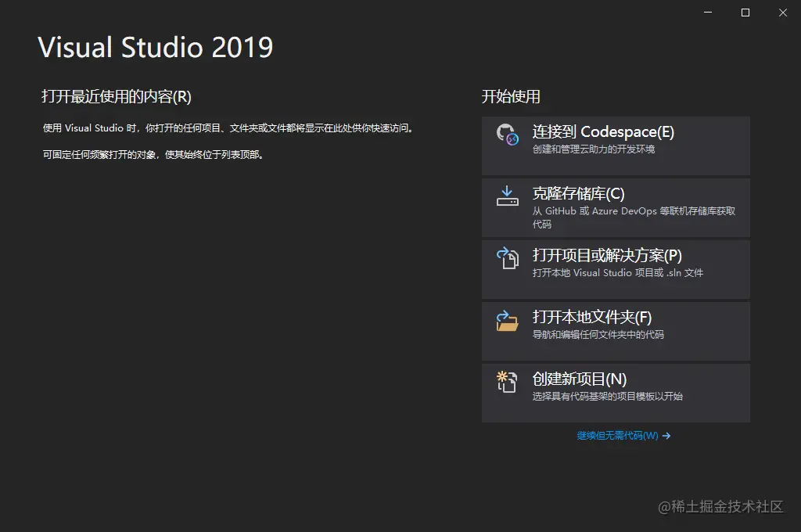Click the clone repository download icon
Viewport: 801px width, 532px height.
507,196
